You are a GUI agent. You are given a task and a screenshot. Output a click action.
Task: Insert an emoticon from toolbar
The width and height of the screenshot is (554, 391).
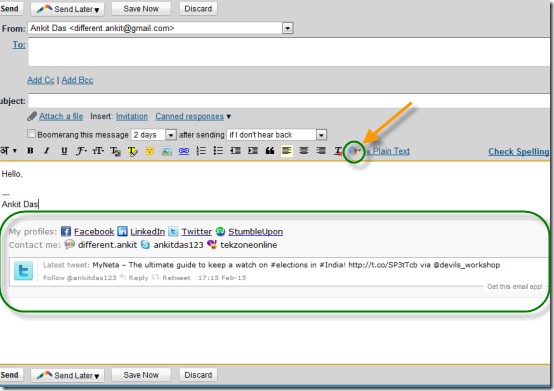(x=150, y=151)
